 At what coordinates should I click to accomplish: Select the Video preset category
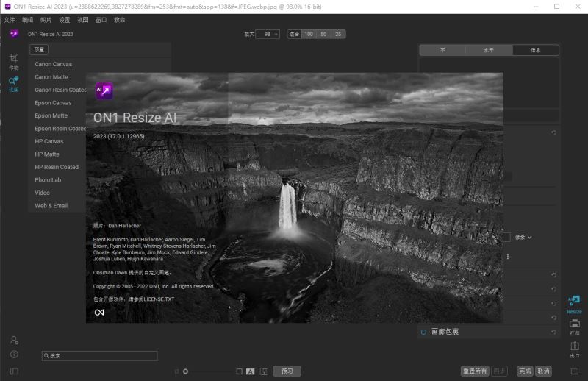[42, 193]
